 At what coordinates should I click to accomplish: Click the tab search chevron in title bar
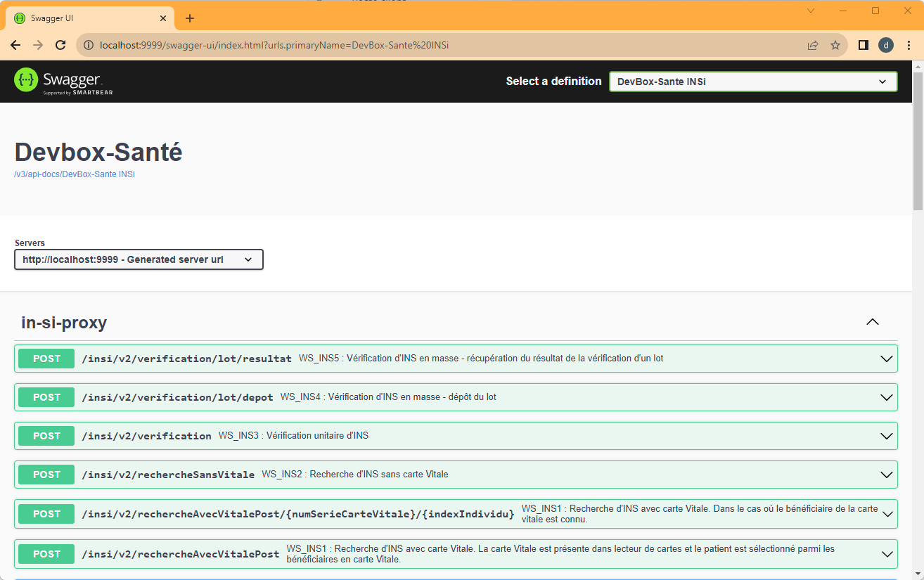coord(811,11)
